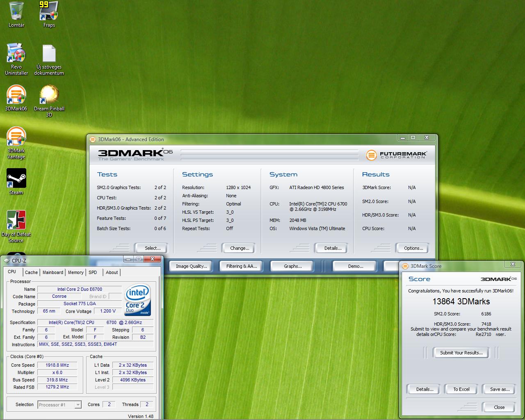525x420 pixels.
Task: Launch 3DMark Vantage desktop shortcut
Action: pos(16,143)
